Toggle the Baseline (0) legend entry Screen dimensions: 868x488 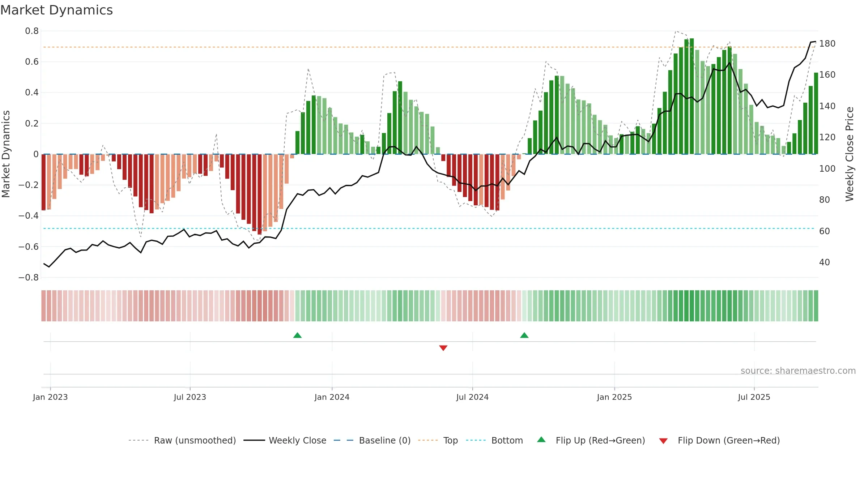pos(372,440)
